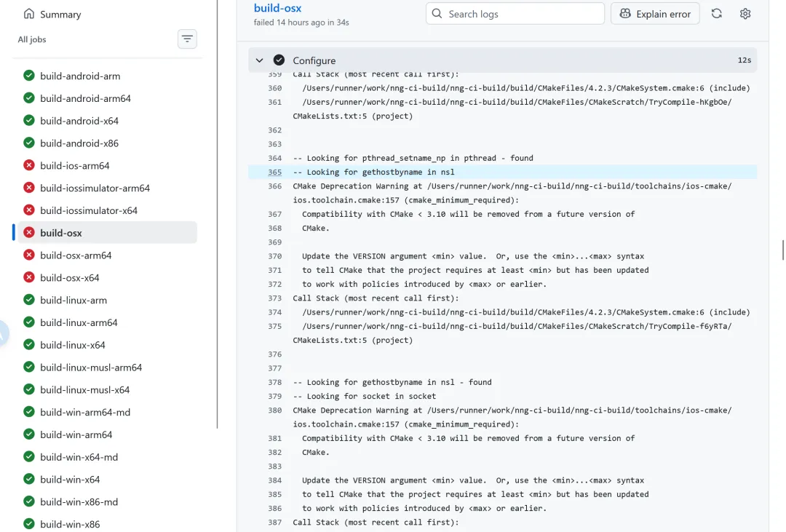786x532 pixels.
Task: Open the build-iossimulator-x64 job
Action: pos(89,210)
